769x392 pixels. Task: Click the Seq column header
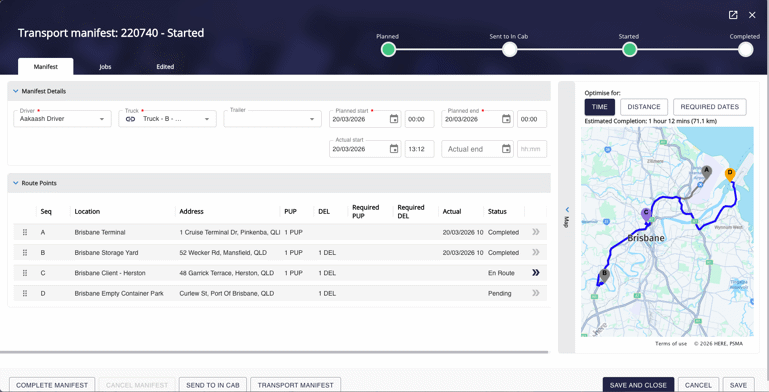(x=46, y=211)
